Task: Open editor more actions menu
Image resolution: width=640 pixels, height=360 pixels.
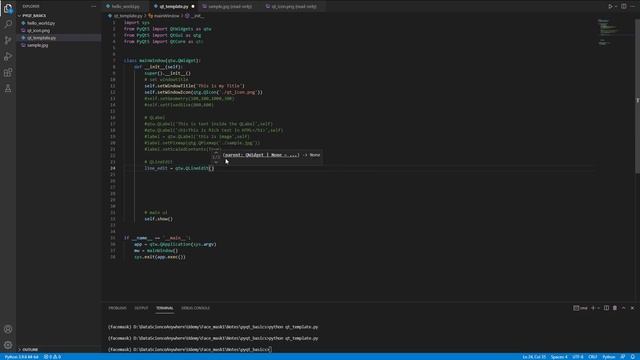Action: (633, 7)
